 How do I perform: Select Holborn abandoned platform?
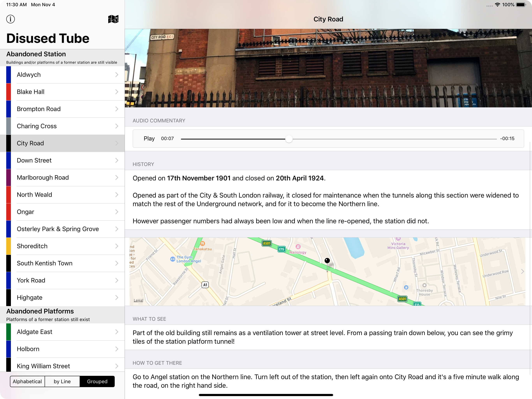point(62,349)
